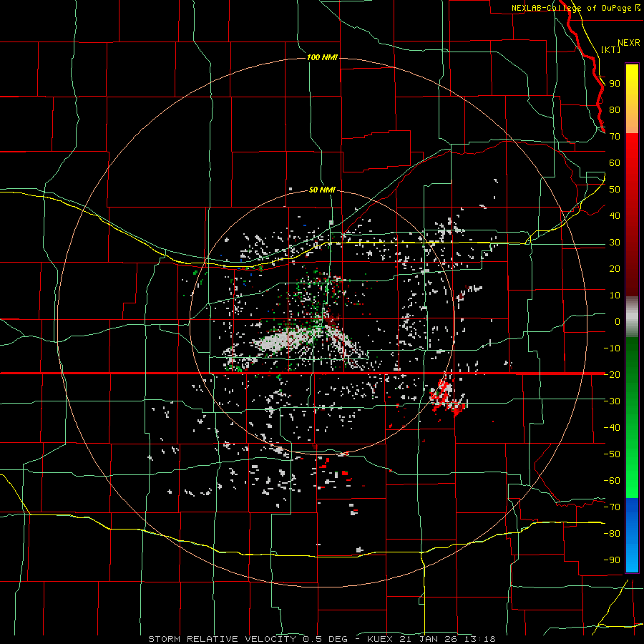
Task: Click the positive 70 scale value
Action: coord(615,137)
